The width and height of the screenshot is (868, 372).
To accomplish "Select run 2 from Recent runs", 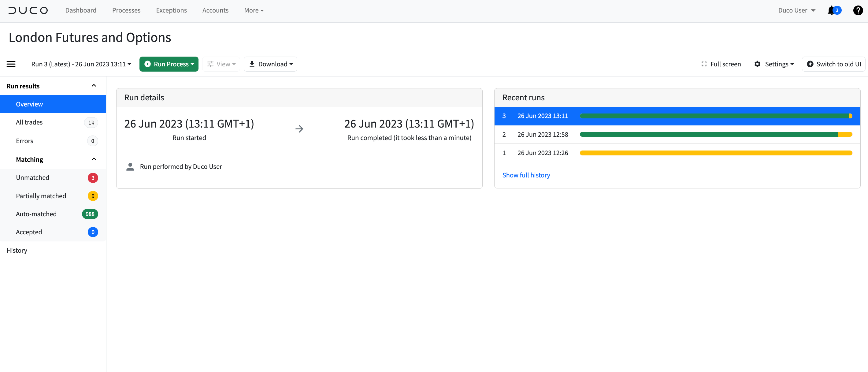I will (543, 134).
